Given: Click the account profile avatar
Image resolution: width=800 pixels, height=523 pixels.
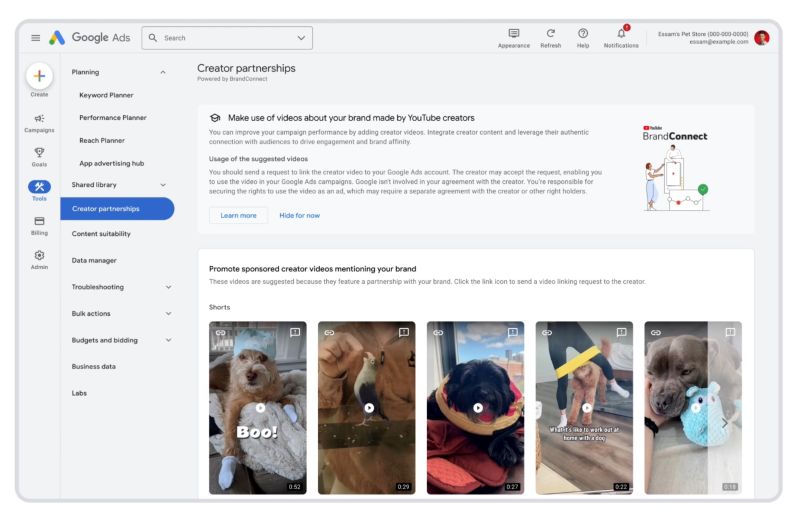Looking at the screenshot, I should (762, 38).
